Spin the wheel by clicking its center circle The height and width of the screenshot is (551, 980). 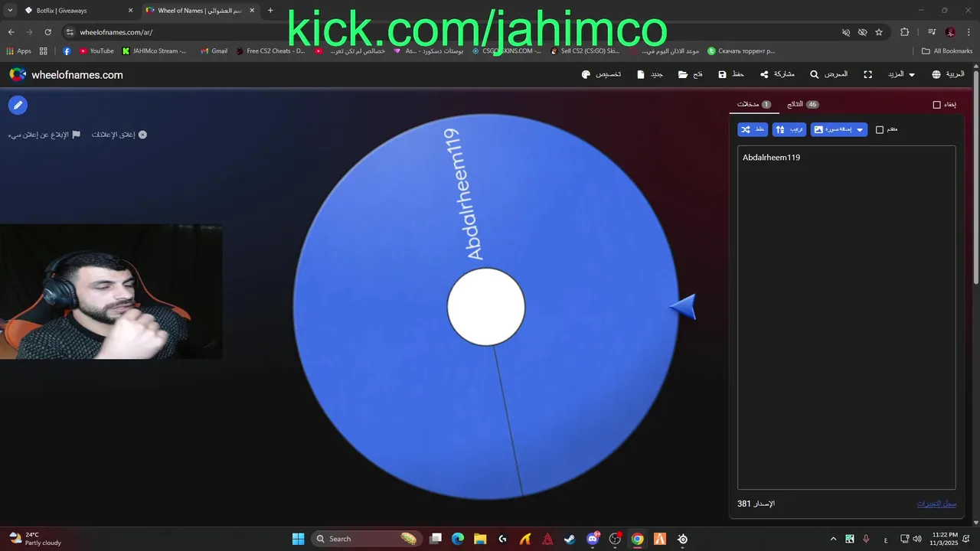tap(486, 307)
